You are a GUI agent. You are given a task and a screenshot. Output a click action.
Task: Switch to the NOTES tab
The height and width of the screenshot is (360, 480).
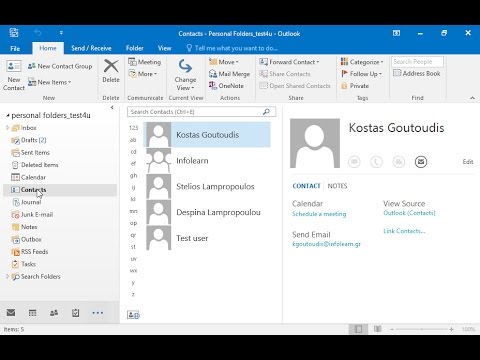coord(337,186)
